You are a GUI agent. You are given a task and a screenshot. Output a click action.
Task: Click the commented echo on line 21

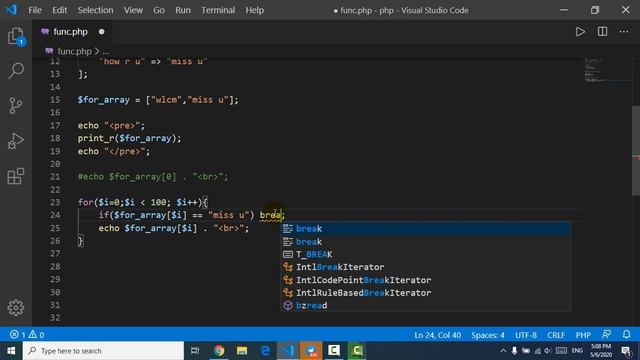click(153, 177)
